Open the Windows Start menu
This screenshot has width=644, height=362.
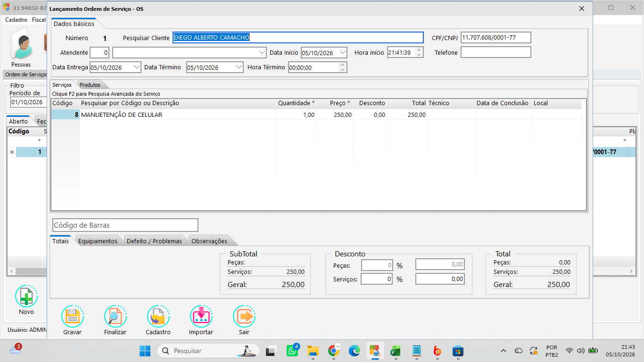coord(145,351)
